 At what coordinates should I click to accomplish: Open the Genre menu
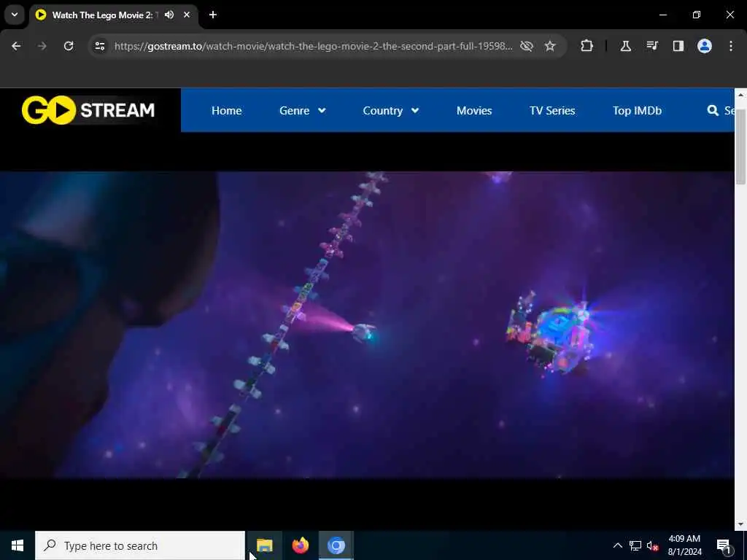coord(295,111)
